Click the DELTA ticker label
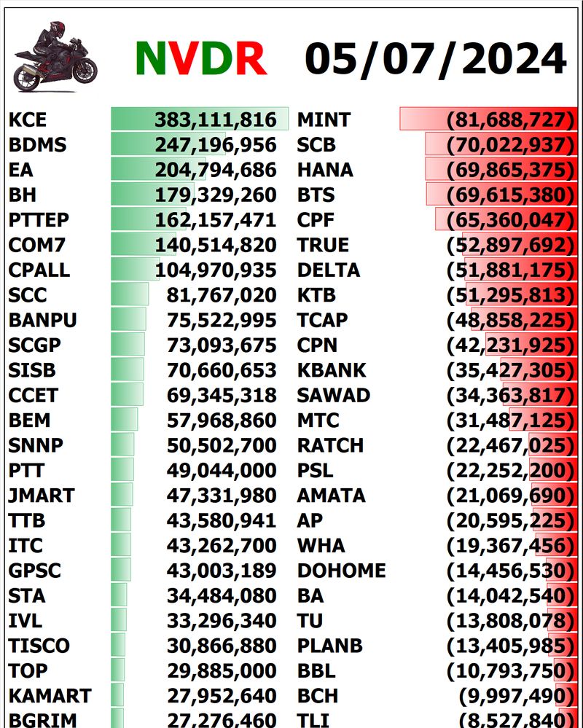This screenshot has height=728, width=583. (329, 270)
